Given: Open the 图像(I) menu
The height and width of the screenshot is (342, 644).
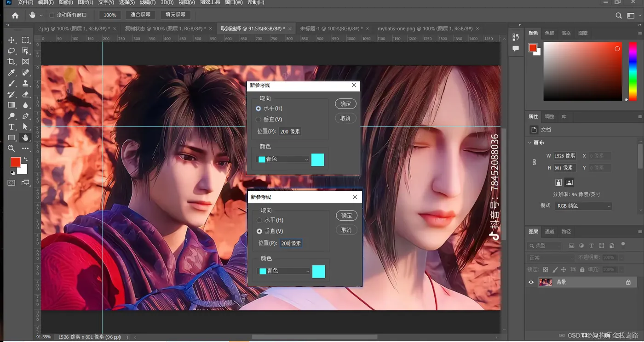Looking at the screenshot, I should [x=66, y=2].
